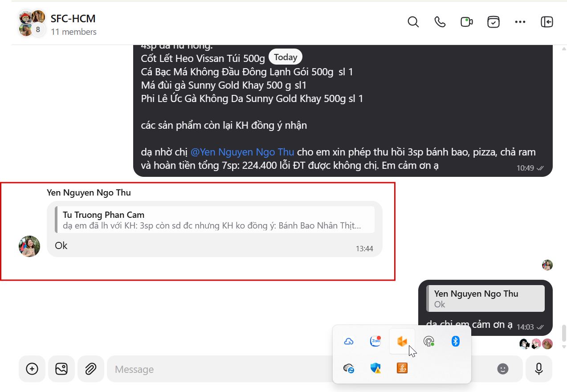This screenshot has height=392, width=567.
Task: Click the blue cloud tray icon
Action: (x=349, y=342)
